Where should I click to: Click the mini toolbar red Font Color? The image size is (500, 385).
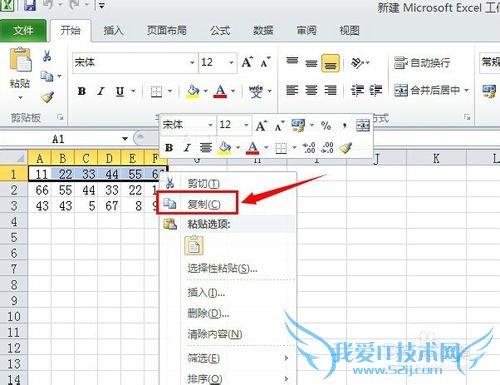coord(252,147)
